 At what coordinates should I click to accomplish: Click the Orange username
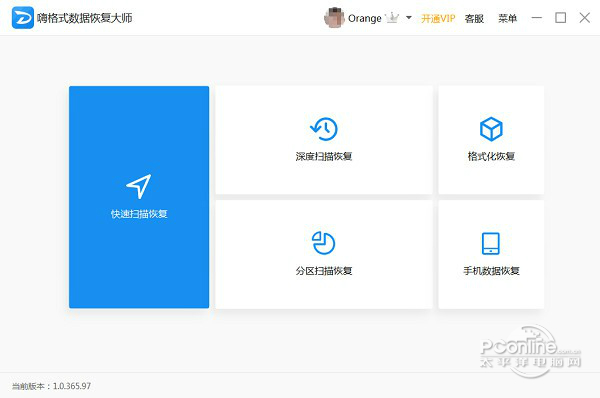click(x=364, y=18)
